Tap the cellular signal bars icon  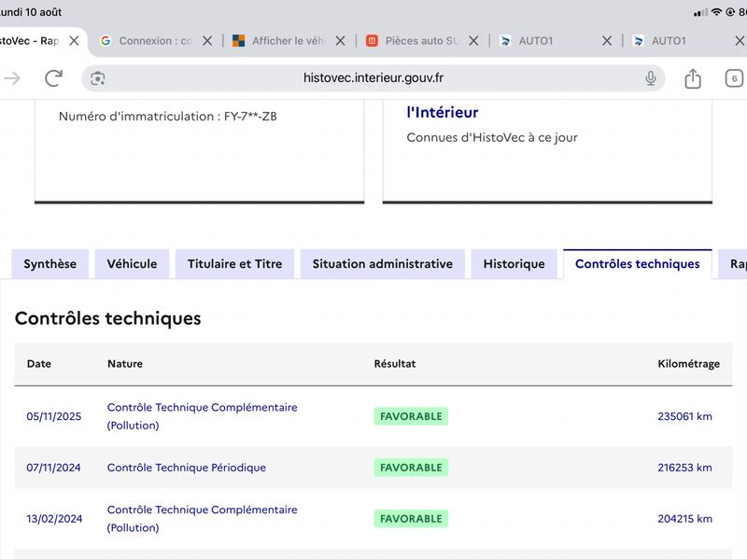click(700, 12)
